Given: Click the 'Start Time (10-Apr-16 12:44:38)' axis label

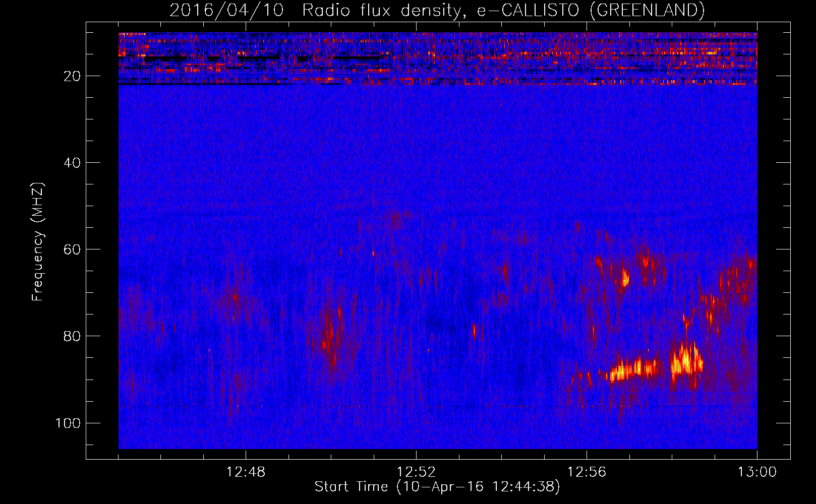Looking at the screenshot, I should pos(437,487).
